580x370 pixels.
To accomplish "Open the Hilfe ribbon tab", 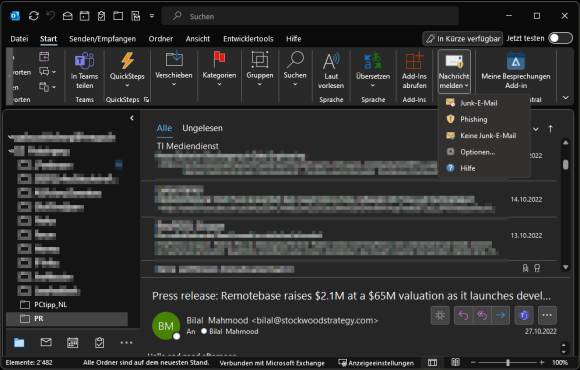I will pos(294,38).
